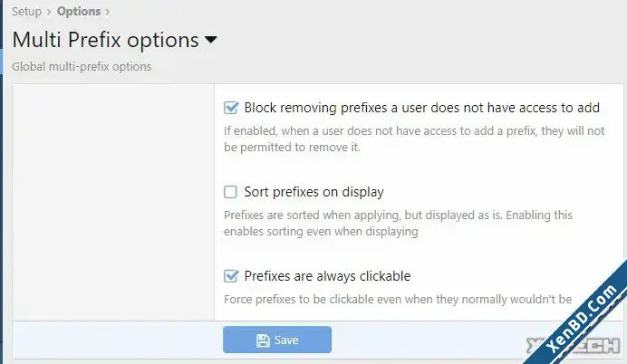627x364 pixels.
Task: Click the Sort prefixes on display label
Action: [313, 192]
